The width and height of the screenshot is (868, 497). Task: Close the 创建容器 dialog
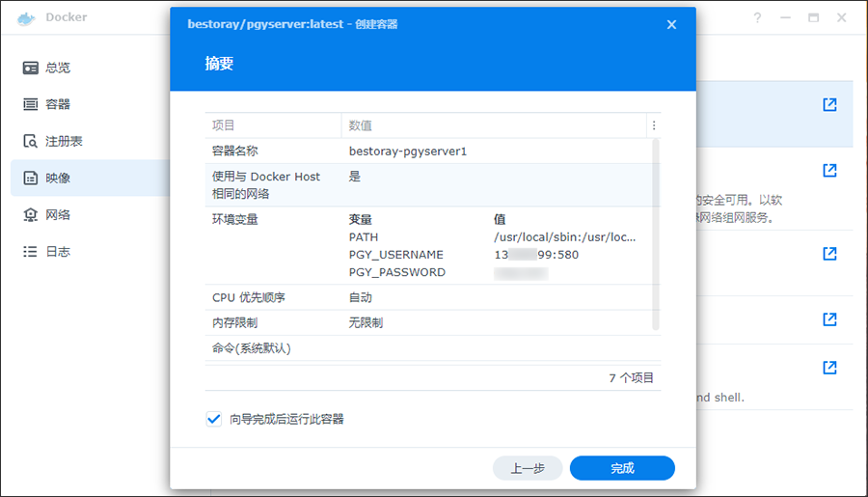[671, 24]
